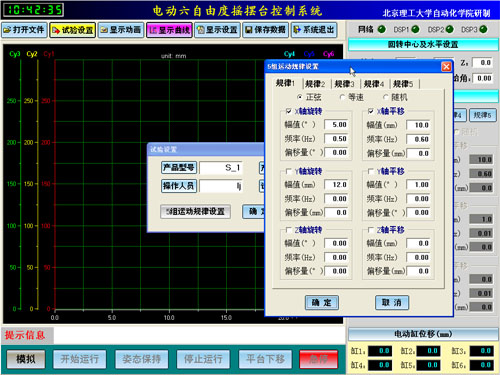Uncheck the X轴旋转 checkbox
The width and height of the screenshot is (500, 375).
click(x=289, y=111)
